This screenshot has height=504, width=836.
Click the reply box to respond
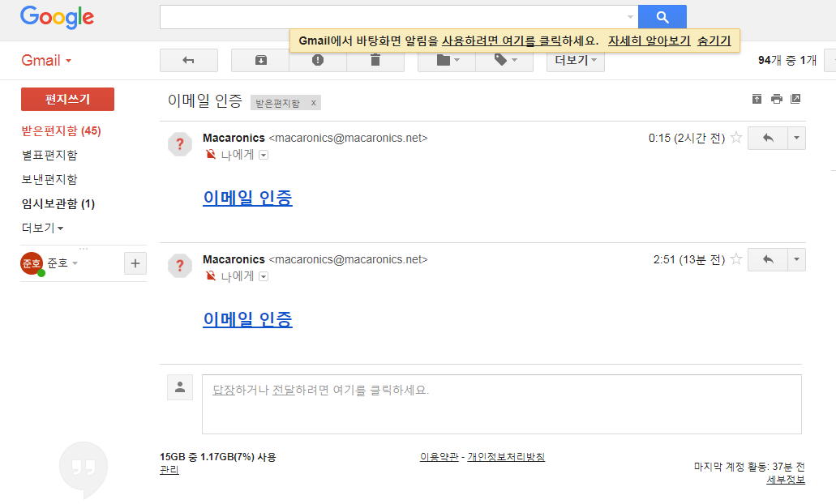tap(502, 404)
